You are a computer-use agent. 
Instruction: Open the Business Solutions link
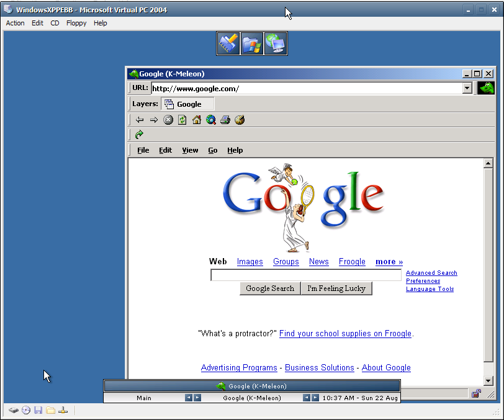pos(320,367)
